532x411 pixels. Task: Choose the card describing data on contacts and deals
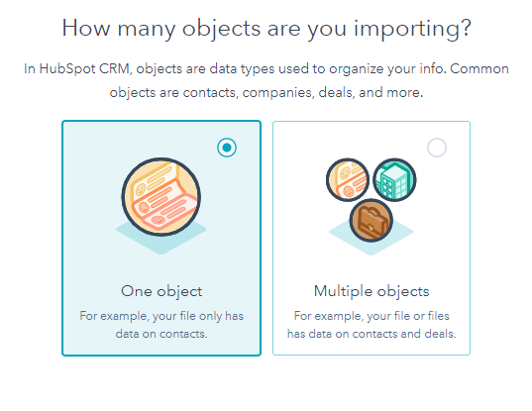tap(372, 238)
